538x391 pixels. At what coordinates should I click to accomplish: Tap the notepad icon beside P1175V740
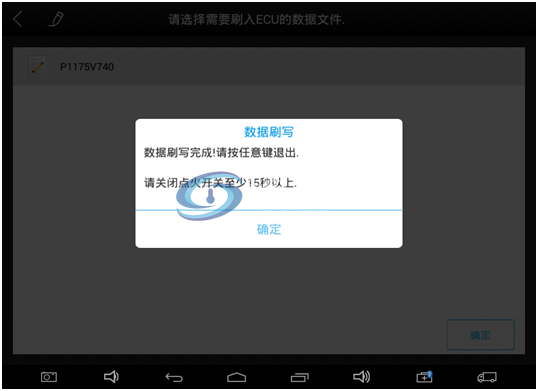click(x=37, y=67)
